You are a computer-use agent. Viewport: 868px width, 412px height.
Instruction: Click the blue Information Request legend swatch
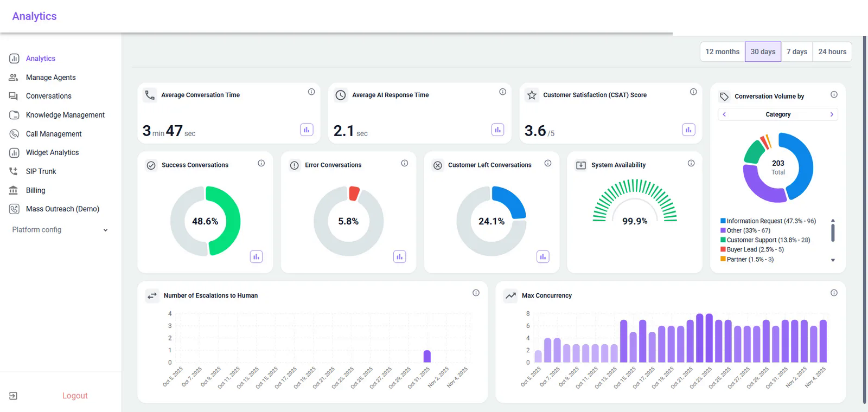coord(723,221)
